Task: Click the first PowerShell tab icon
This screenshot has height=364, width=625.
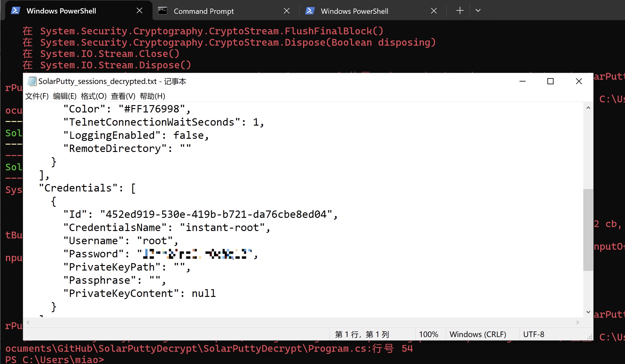Action: click(16, 11)
